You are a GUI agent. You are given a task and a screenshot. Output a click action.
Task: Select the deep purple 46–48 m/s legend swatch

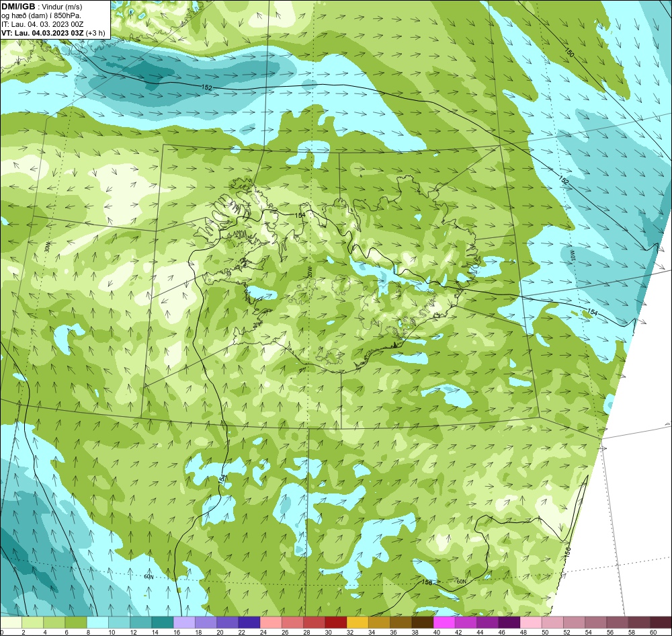pos(509,623)
